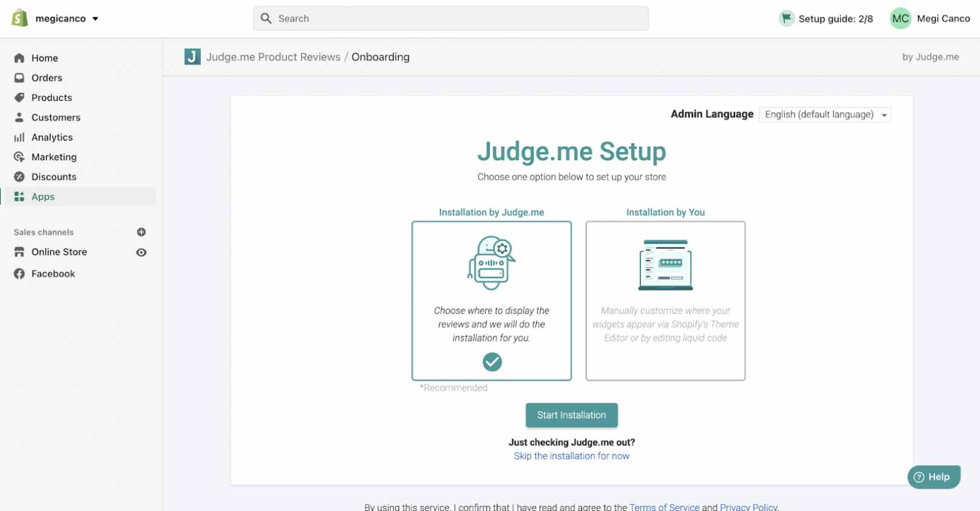Click the Help question mark icon
Image resolution: width=980 pixels, height=511 pixels.
pos(919,477)
